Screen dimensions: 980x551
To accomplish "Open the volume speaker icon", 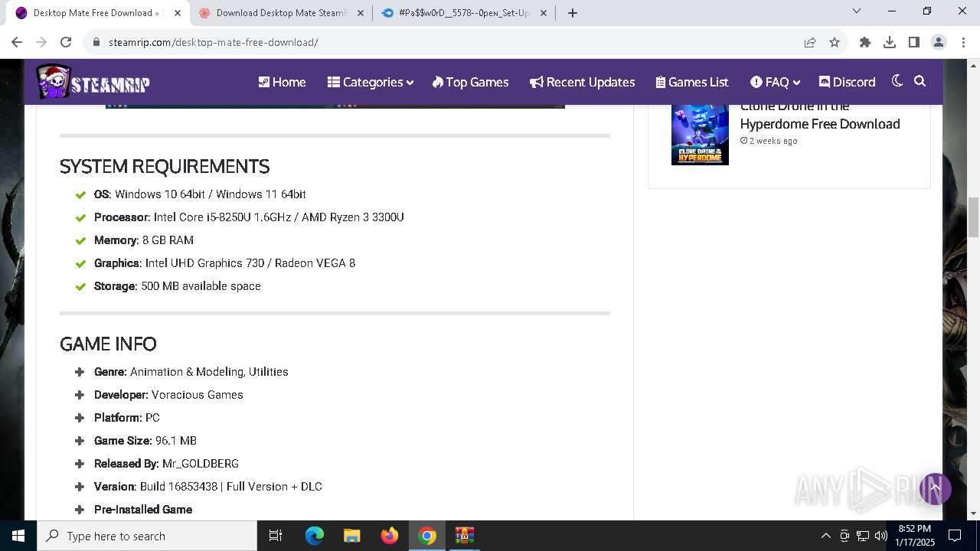I will click(x=880, y=536).
